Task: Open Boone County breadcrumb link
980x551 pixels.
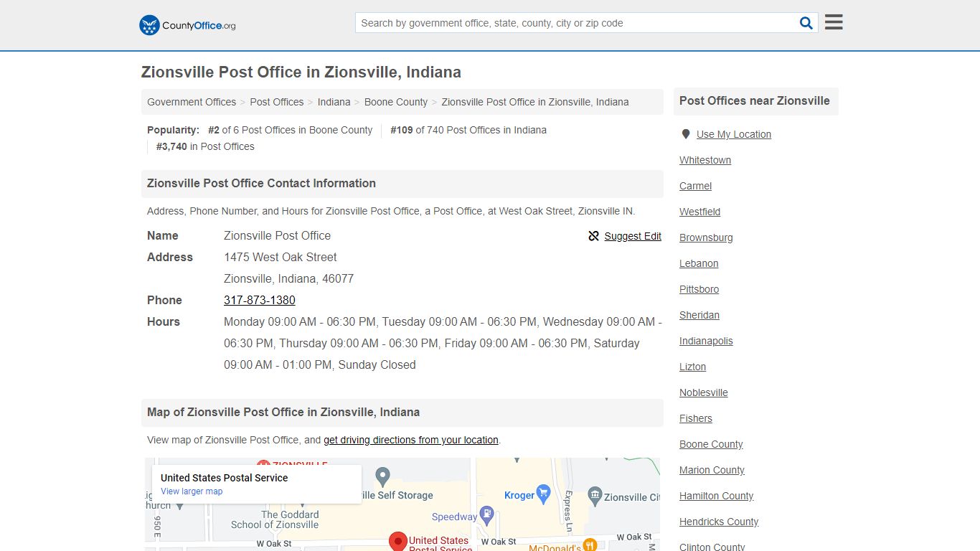Action: (x=396, y=102)
